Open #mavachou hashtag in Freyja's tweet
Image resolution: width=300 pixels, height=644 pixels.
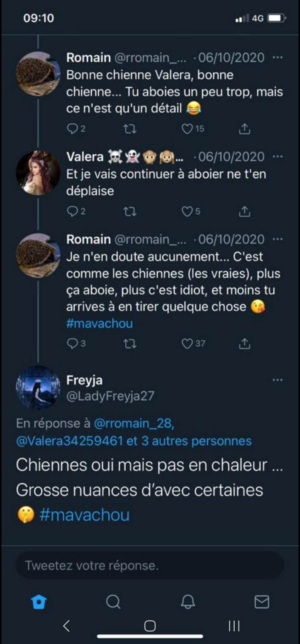(x=84, y=515)
